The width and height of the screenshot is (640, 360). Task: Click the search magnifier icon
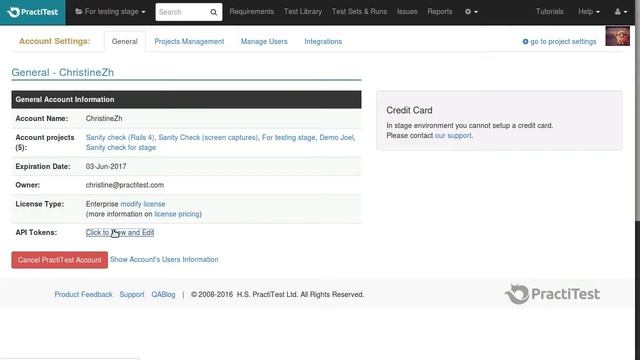[213, 12]
